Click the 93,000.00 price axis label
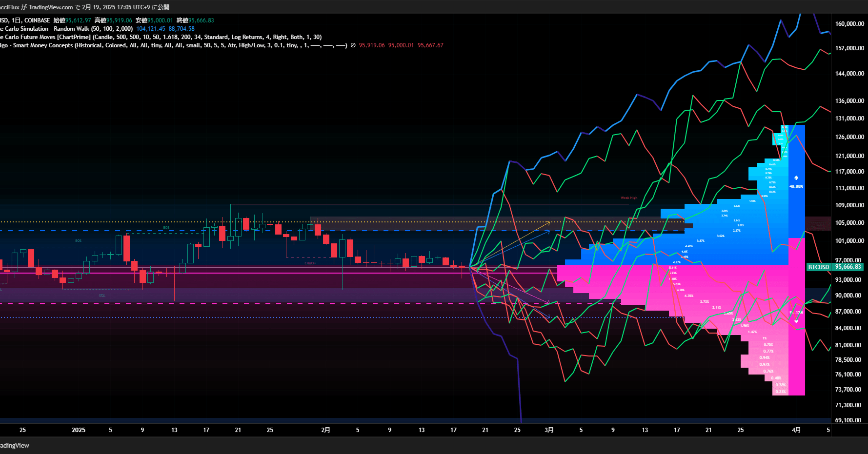The width and height of the screenshot is (868, 454). pos(848,280)
